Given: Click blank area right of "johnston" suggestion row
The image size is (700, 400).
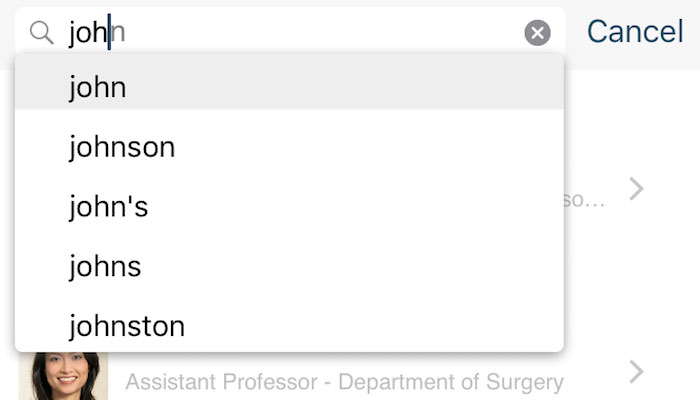Looking at the screenshot, I should pyautogui.click(x=374, y=326).
